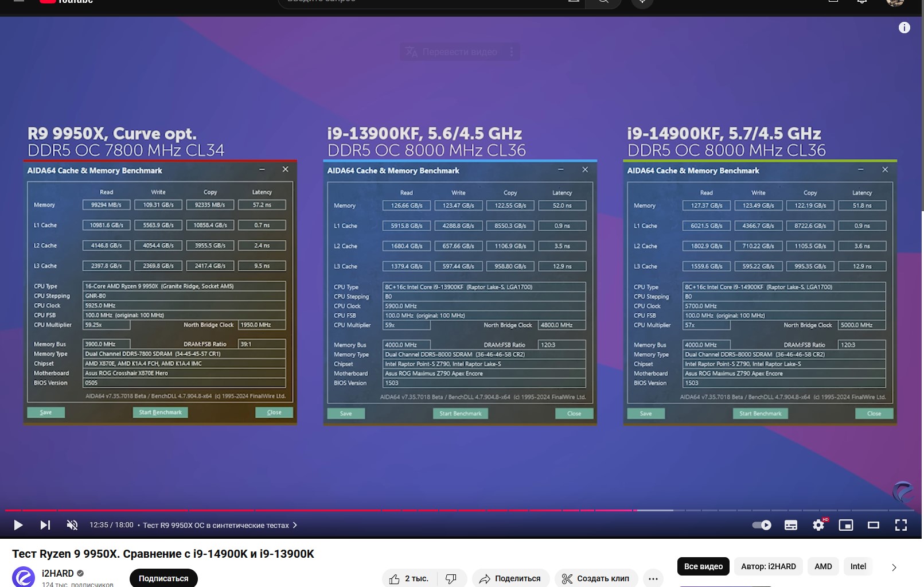924x587 pixels.
Task: Subscribe with the Подписаться button
Action: (x=163, y=578)
